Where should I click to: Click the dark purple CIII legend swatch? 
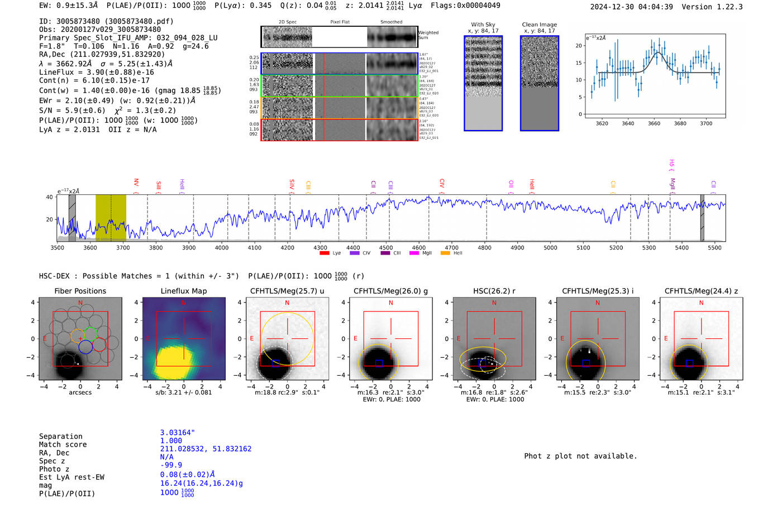[x=385, y=253]
